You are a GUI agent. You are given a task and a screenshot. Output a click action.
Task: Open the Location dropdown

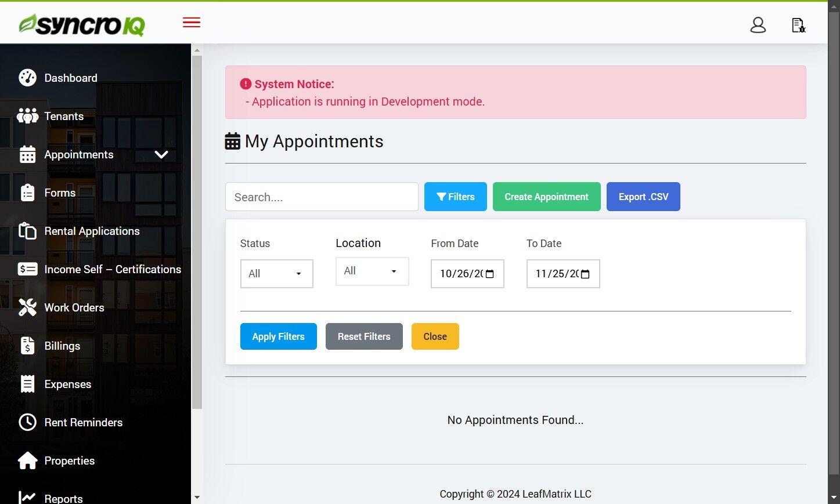(372, 271)
